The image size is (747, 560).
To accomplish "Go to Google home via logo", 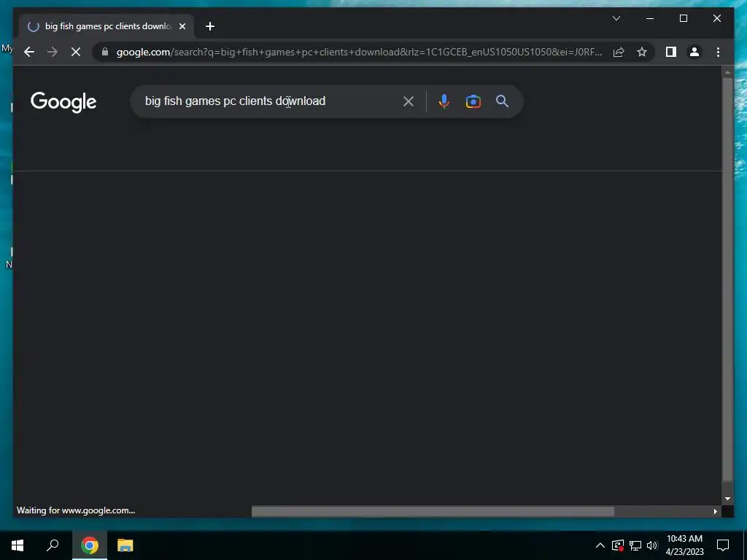I will click(63, 102).
